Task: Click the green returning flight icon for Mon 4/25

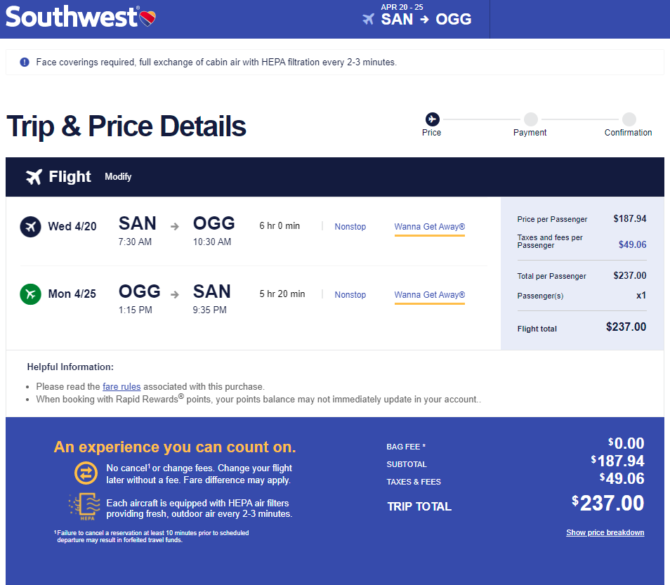Action: point(30,294)
